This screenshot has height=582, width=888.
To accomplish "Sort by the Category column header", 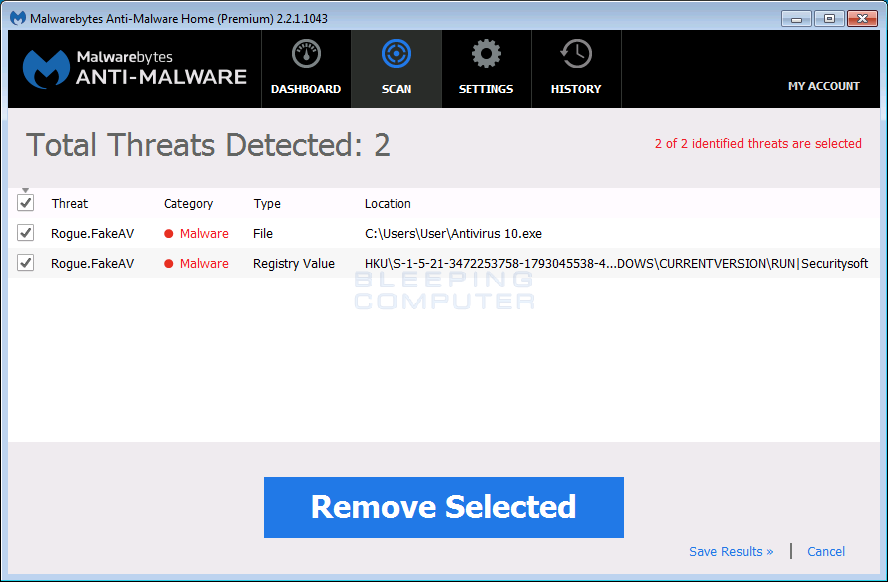I will click(x=189, y=204).
